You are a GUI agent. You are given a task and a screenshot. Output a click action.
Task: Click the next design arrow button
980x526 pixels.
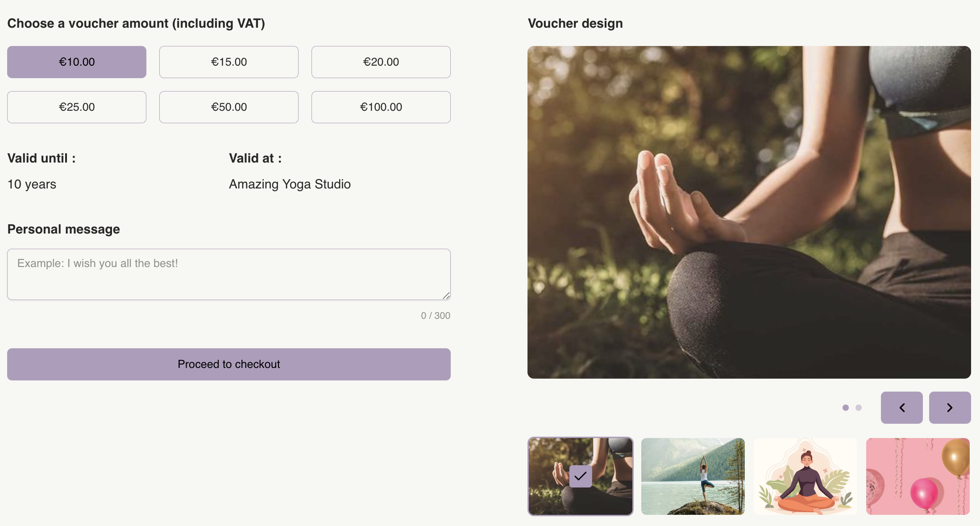click(x=950, y=408)
